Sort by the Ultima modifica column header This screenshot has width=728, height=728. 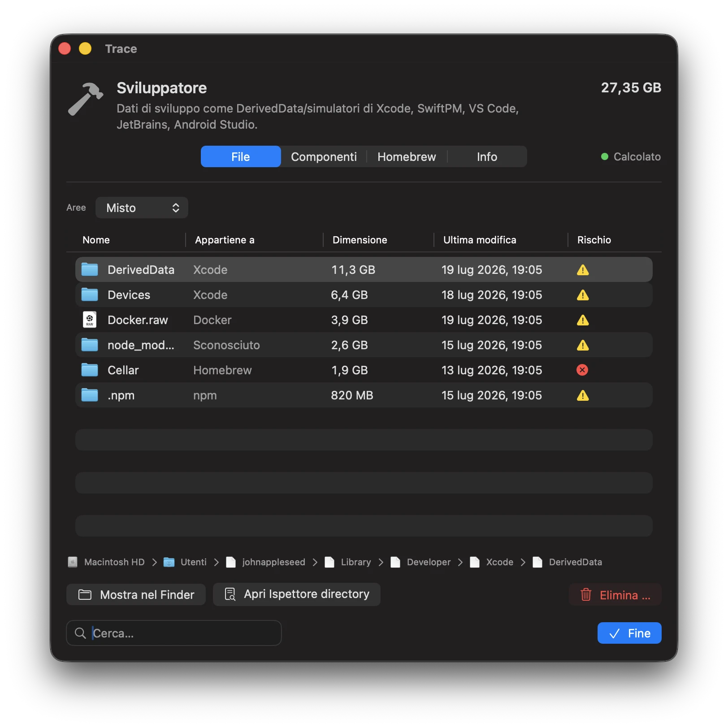pos(480,240)
